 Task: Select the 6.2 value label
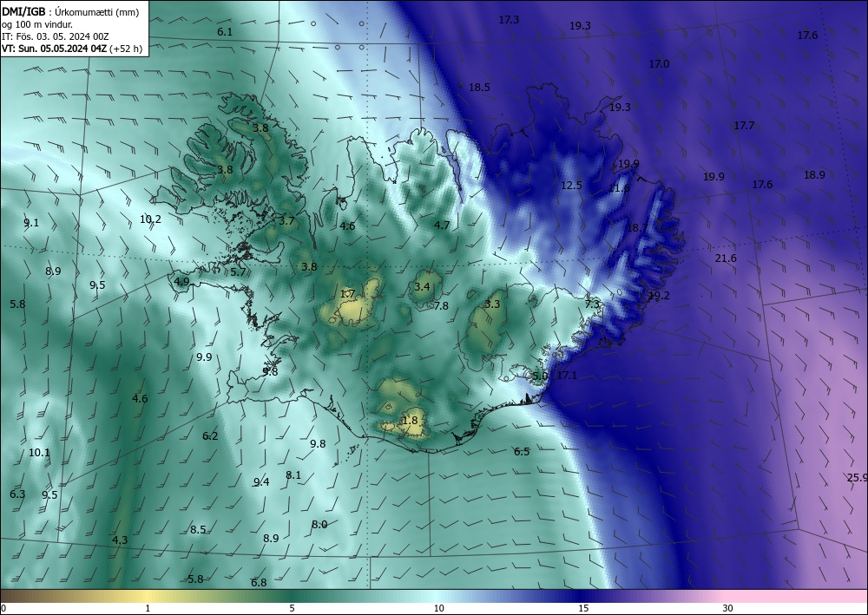210,436
